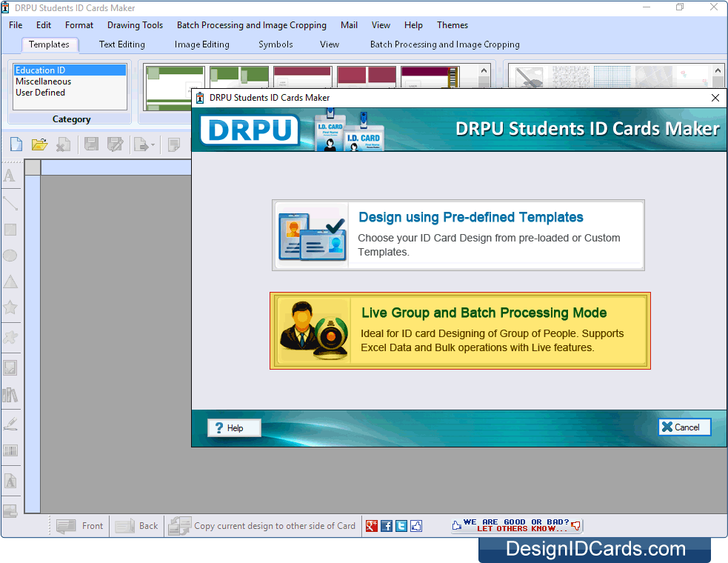Image resolution: width=728 pixels, height=563 pixels.
Task: Switch to the Image Editing tab
Action: [x=201, y=44]
